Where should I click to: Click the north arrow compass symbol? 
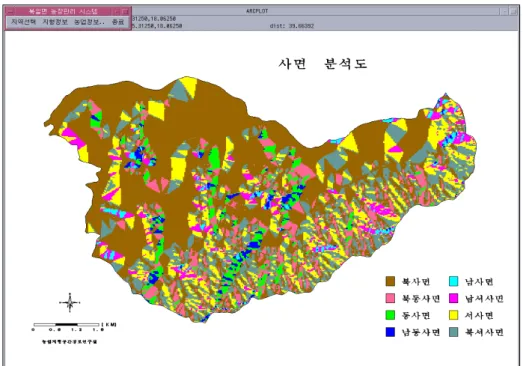click(70, 303)
